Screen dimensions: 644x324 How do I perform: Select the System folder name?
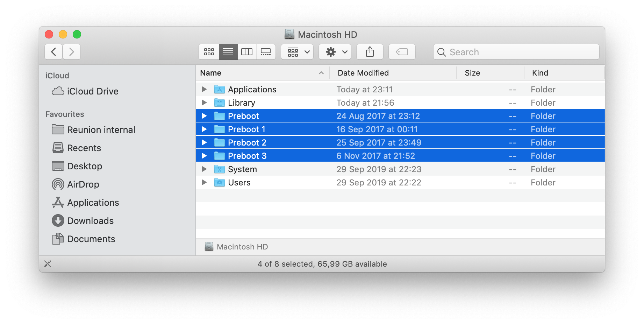242,169
